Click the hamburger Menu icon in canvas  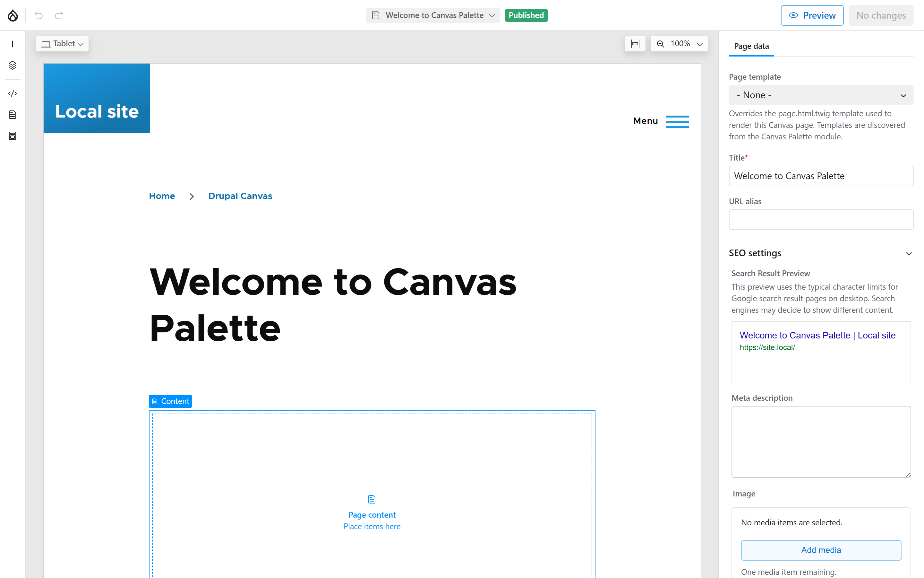click(677, 122)
